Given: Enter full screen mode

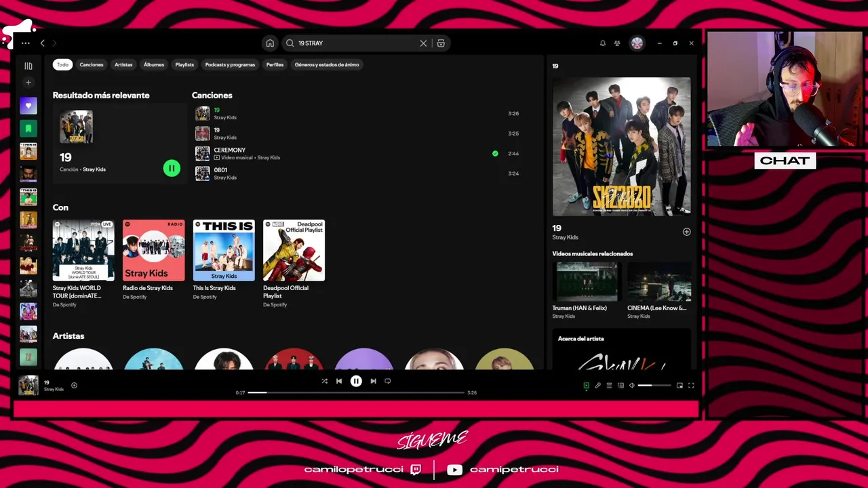Looking at the screenshot, I should pos(691,386).
